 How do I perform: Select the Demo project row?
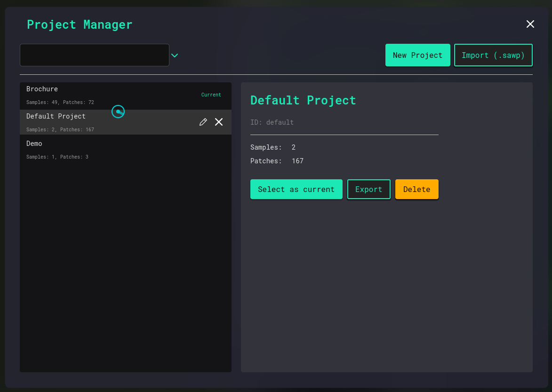[x=126, y=150]
